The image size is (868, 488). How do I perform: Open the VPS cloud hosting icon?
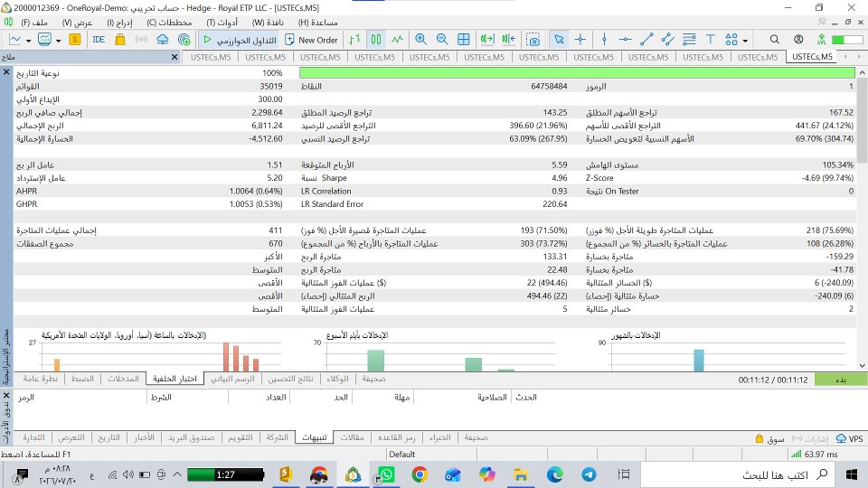click(162, 39)
